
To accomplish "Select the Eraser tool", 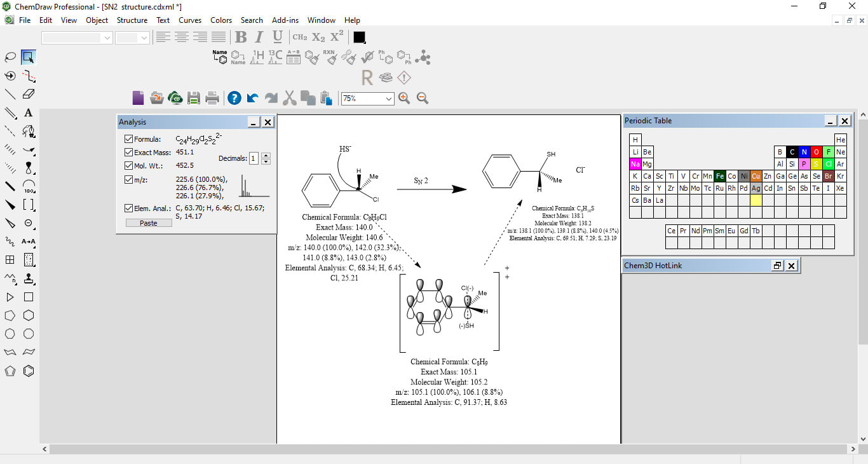I will click(29, 94).
